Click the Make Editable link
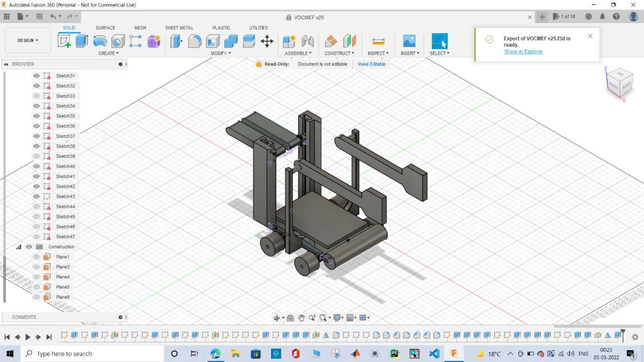644x362 pixels. (371, 64)
